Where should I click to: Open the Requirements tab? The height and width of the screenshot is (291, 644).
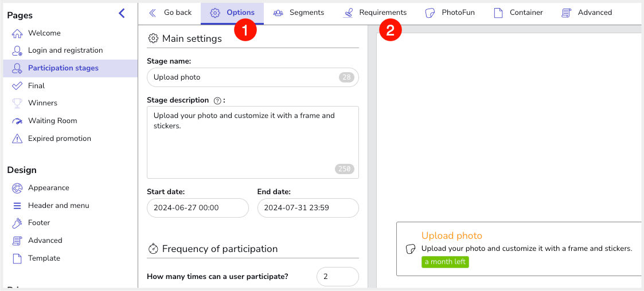375,13
